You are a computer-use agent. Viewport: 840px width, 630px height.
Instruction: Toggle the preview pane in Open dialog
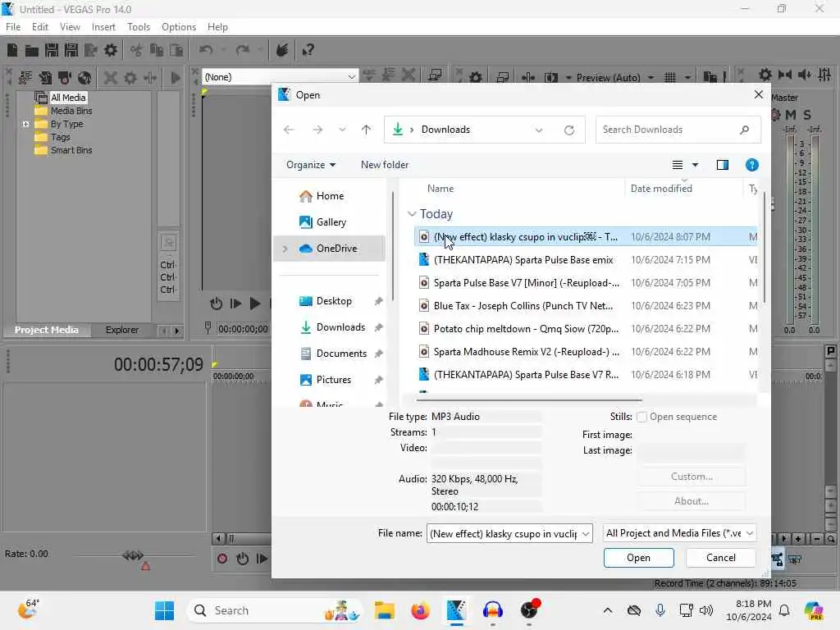click(x=722, y=165)
